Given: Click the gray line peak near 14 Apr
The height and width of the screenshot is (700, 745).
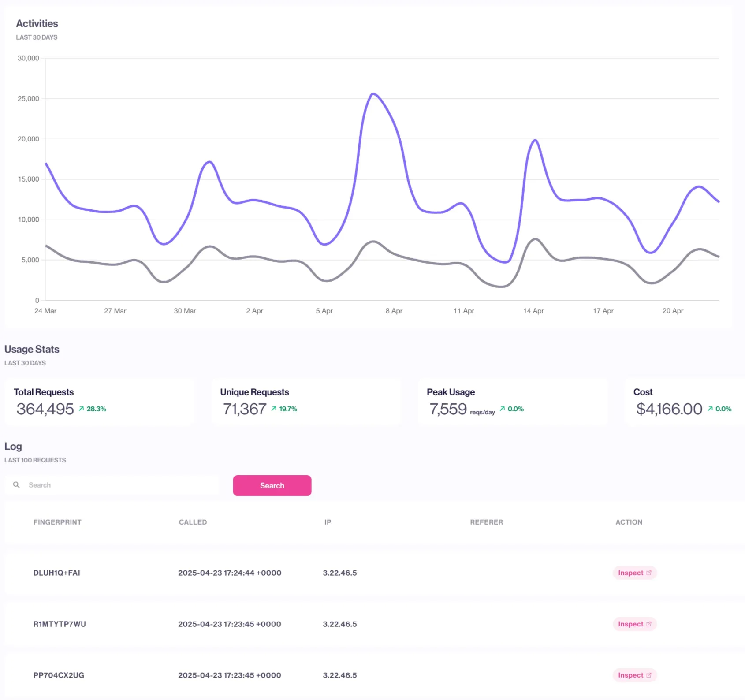Looking at the screenshot, I should [x=535, y=239].
